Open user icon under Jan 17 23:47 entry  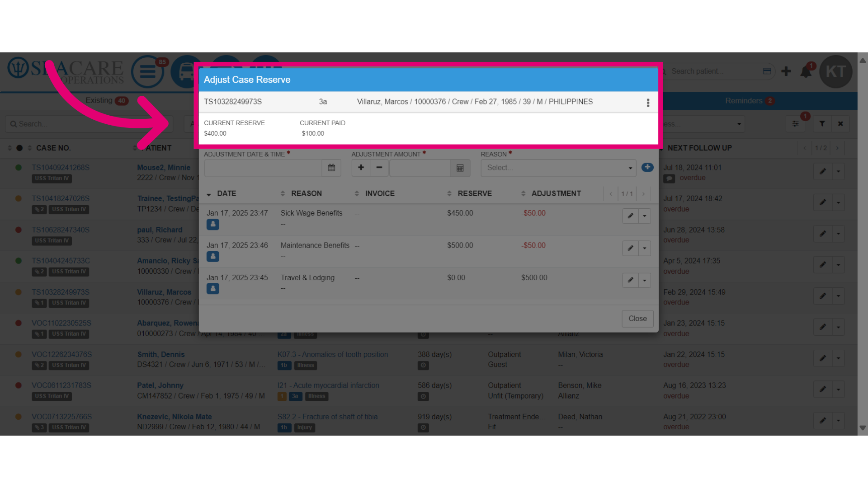tap(213, 224)
